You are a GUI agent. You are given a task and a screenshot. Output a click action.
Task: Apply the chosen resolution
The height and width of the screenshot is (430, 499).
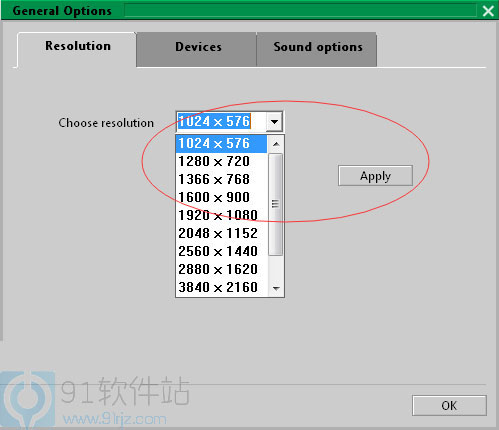[375, 176]
